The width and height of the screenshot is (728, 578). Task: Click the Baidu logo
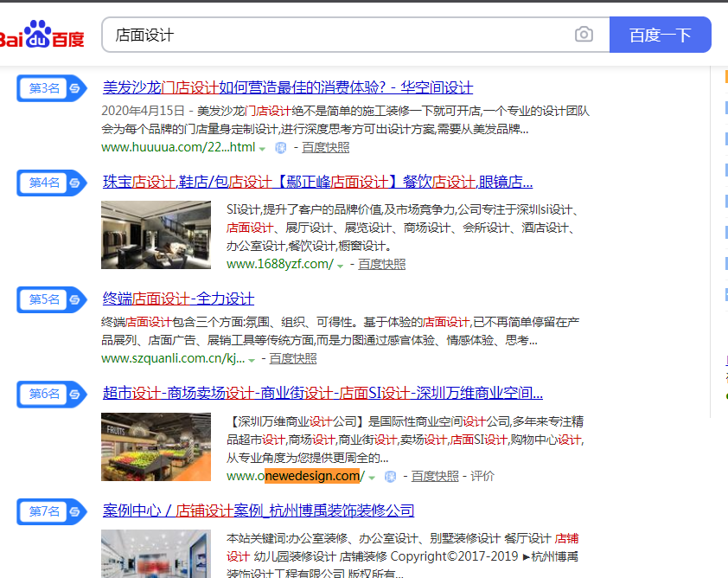[41, 35]
